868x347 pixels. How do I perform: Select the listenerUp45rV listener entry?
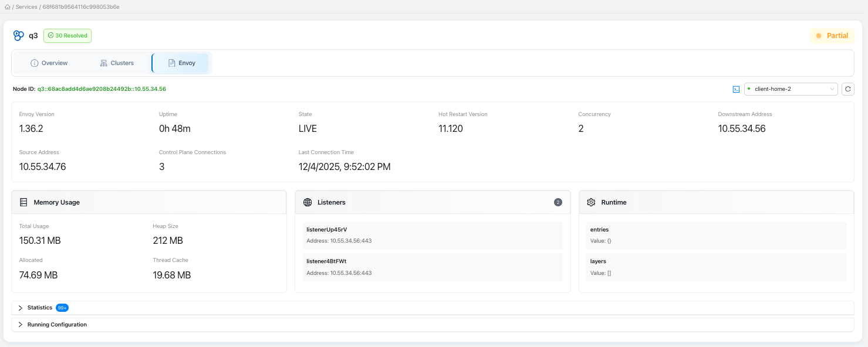pos(433,235)
